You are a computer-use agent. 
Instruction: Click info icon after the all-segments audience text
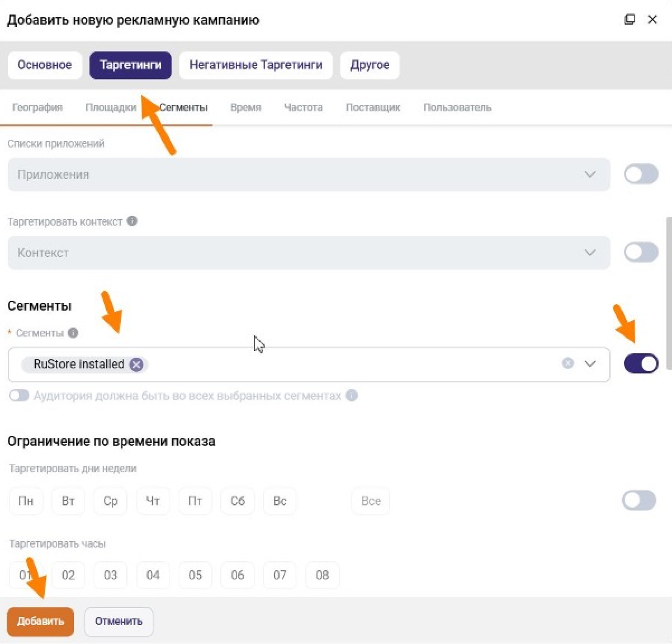(352, 396)
